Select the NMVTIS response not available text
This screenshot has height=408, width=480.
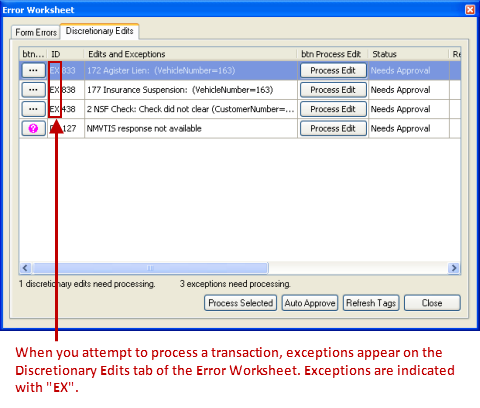coord(144,128)
